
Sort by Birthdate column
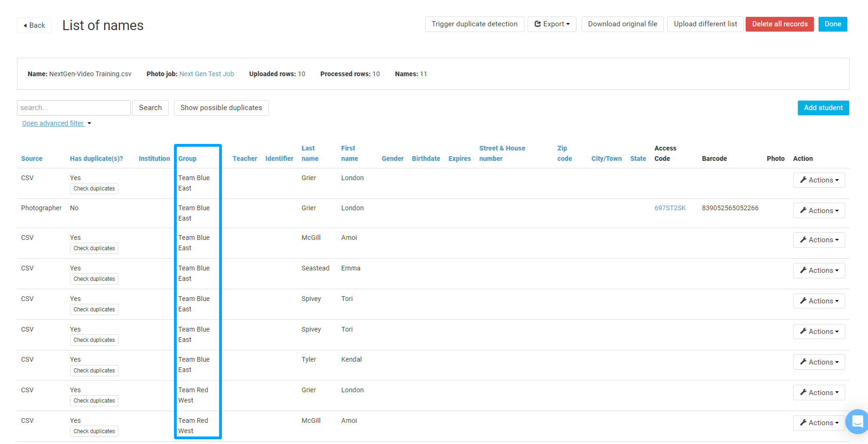pos(426,159)
